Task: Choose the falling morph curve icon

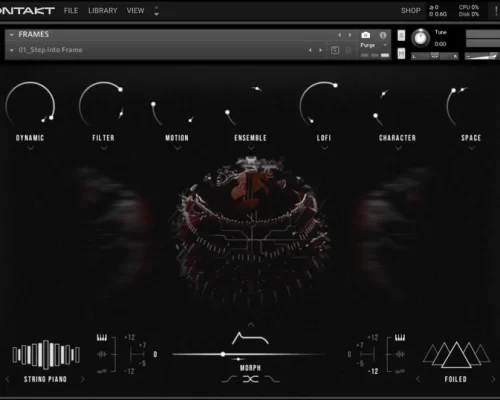Action: (273, 379)
